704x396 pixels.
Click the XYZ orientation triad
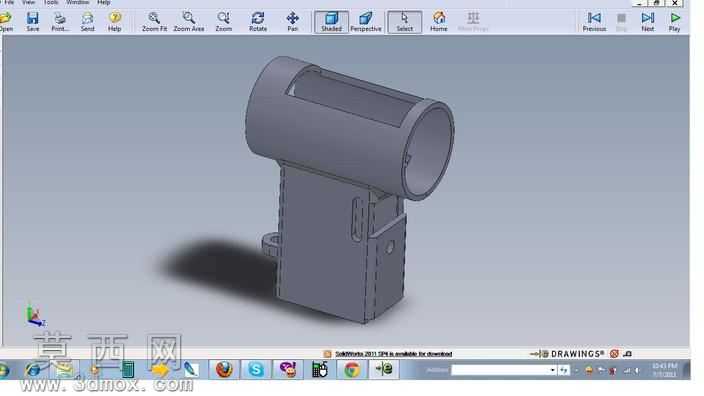(x=35, y=315)
